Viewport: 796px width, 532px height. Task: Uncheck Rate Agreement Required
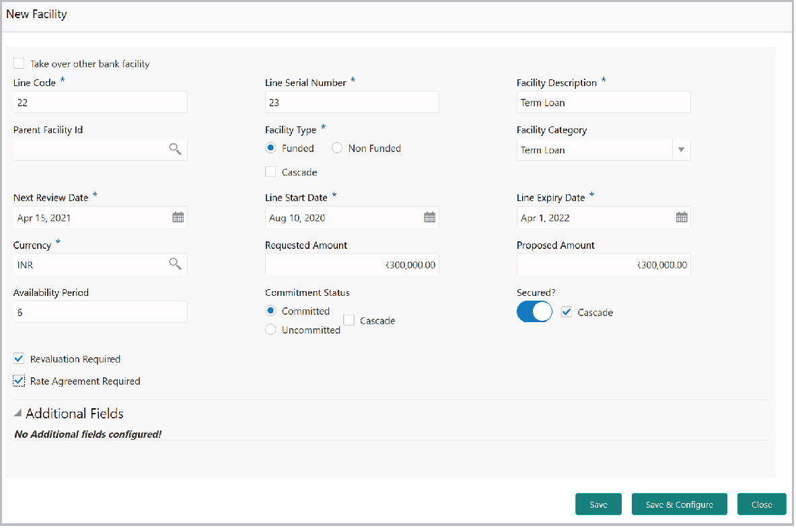[x=20, y=381]
